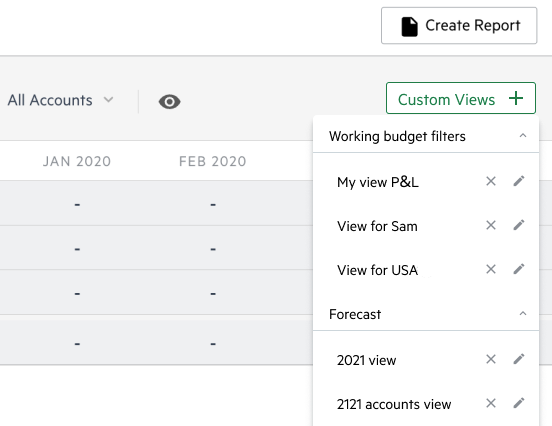Remove the 2021 view entry
This screenshot has width=552, height=426.
tap(491, 359)
